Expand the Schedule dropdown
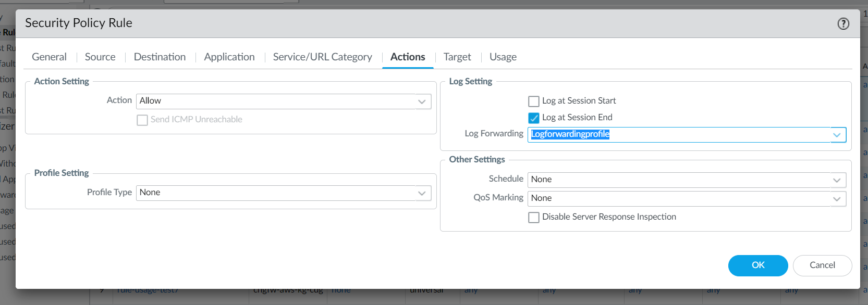The image size is (868, 305). [x=837, y=180]
